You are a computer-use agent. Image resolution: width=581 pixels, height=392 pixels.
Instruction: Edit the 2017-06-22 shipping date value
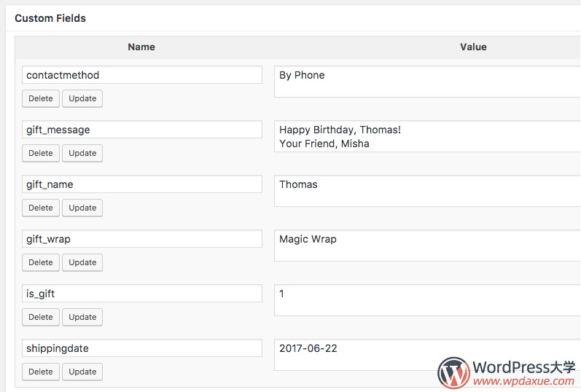click(427, 355)
